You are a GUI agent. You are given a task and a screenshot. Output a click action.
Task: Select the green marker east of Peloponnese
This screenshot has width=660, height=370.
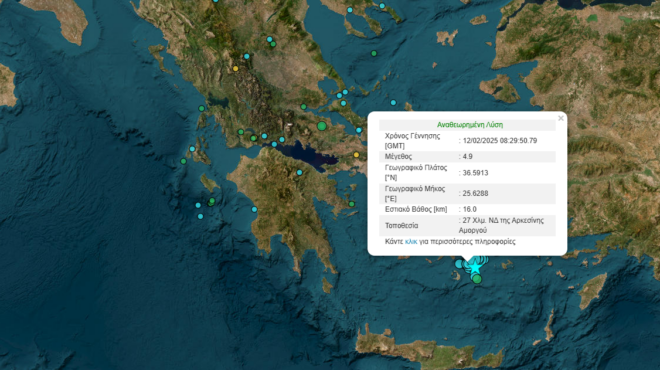point(351,204)
